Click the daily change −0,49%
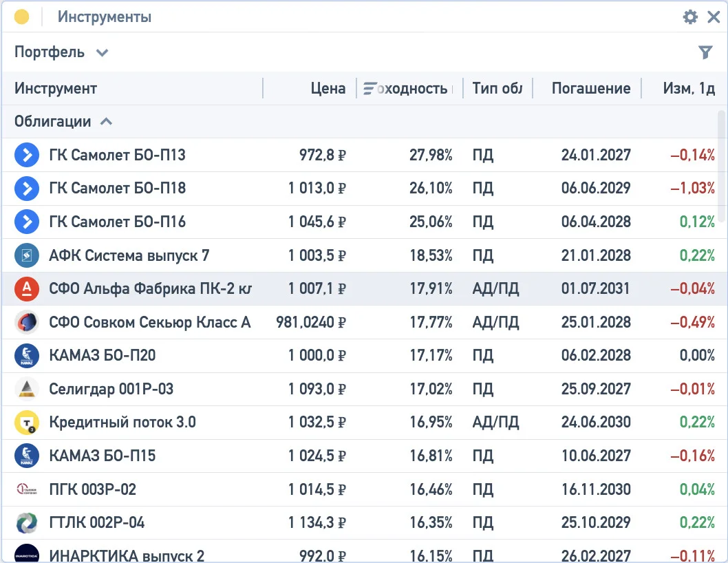This screenshot has width=728, height=563. coord(693,322)
